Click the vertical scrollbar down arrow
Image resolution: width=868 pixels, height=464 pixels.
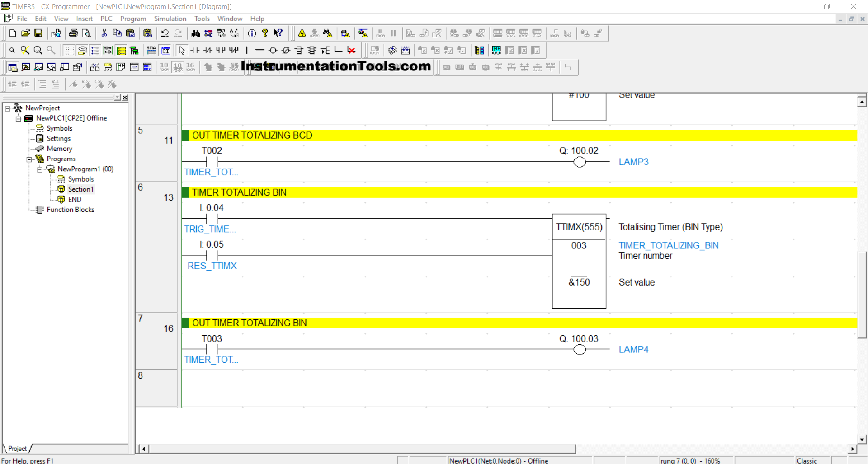pos(862,439)
